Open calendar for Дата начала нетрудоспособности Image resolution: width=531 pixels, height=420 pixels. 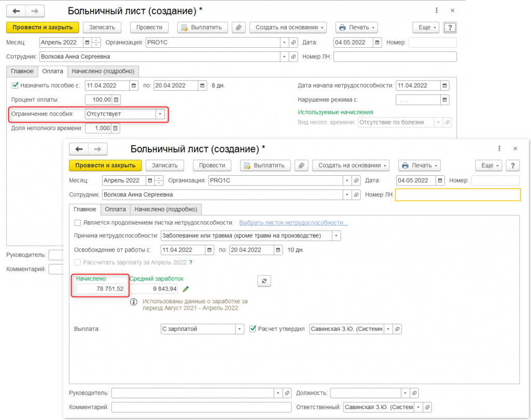click(x=444, y=86)
